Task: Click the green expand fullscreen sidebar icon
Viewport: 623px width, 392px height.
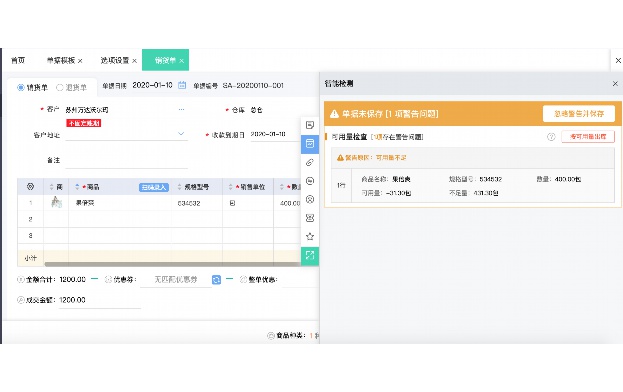Action: [310, 255]
